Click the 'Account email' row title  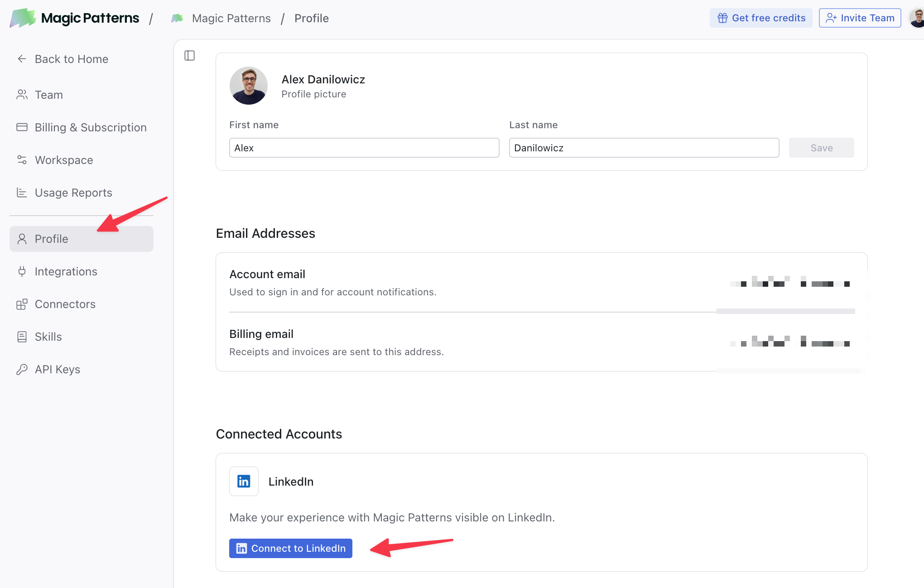(x=267, y=274)
